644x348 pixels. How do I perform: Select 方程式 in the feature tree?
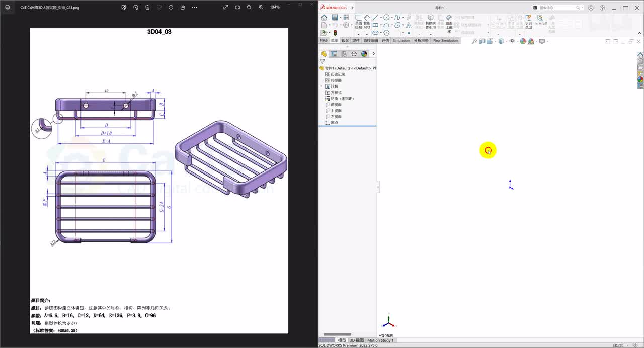click(334, 93)
